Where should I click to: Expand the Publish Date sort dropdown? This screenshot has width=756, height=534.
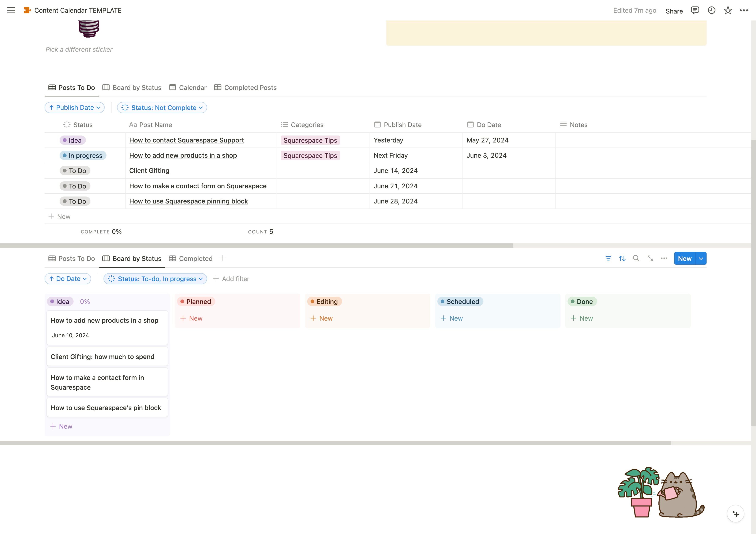tap(74, 108)
